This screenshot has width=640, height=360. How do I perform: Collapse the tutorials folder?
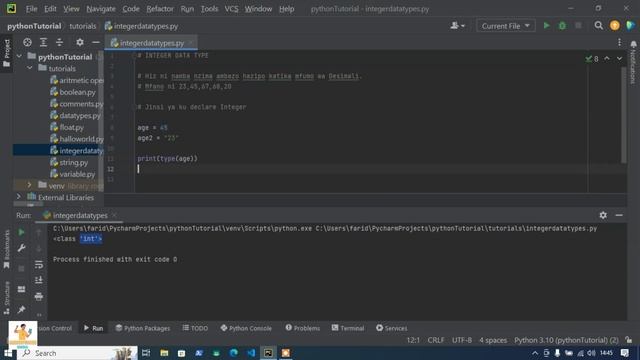pyautogui.click(x=30, y=68)
